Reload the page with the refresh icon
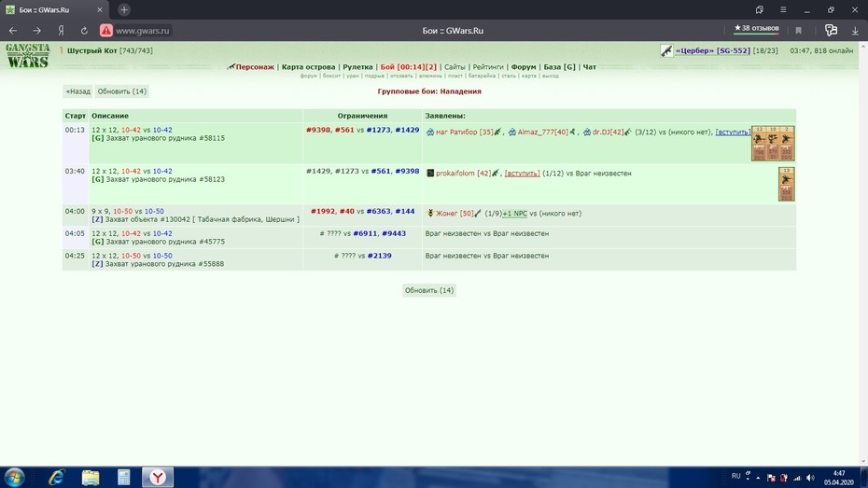Image resolution: width=868 pixels, height=488 pixels. click(x=84, y=31)
